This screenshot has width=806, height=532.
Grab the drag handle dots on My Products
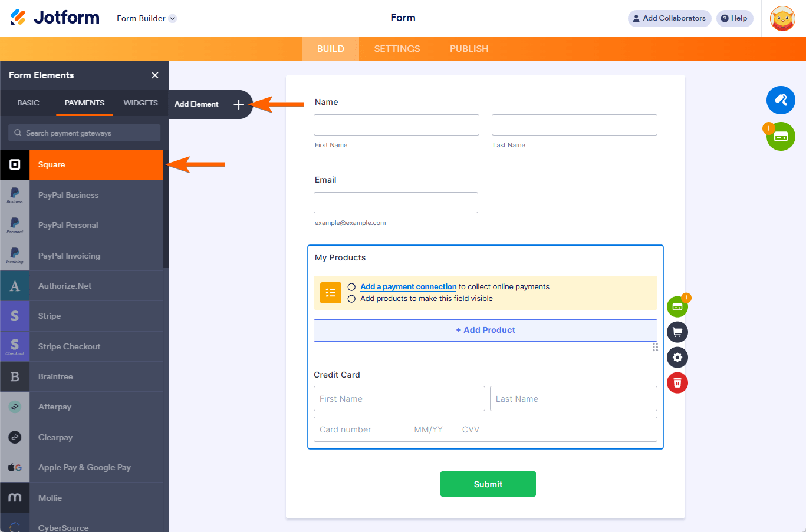click(655, 347)
